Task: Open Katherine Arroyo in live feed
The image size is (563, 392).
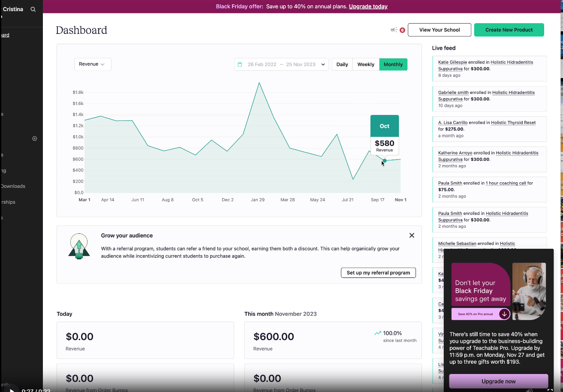Action: (455, 153)
